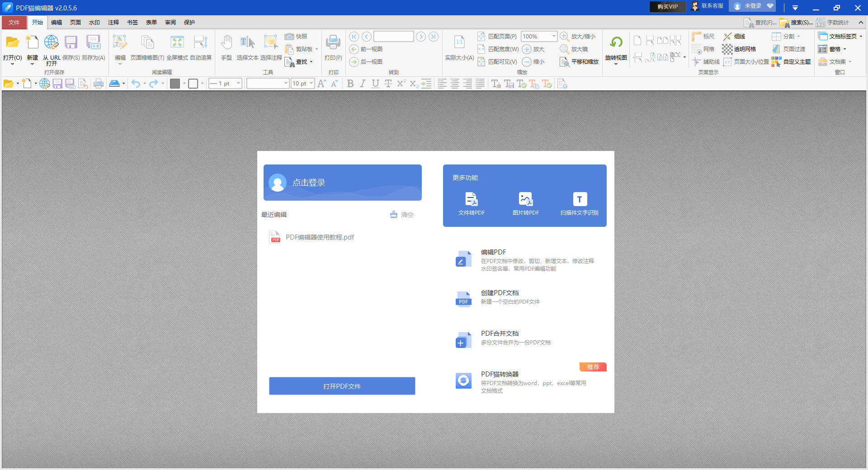The height and width of the screenshot is (470, 868).
Task: Switch to the 页面 ribbon tab
Action: coord(75,22)
